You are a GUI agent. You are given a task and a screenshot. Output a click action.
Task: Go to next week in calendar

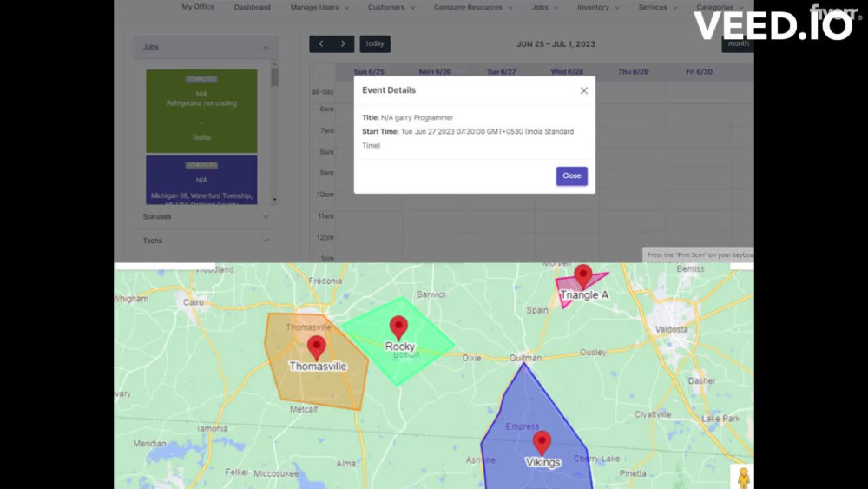click(343, 43)
